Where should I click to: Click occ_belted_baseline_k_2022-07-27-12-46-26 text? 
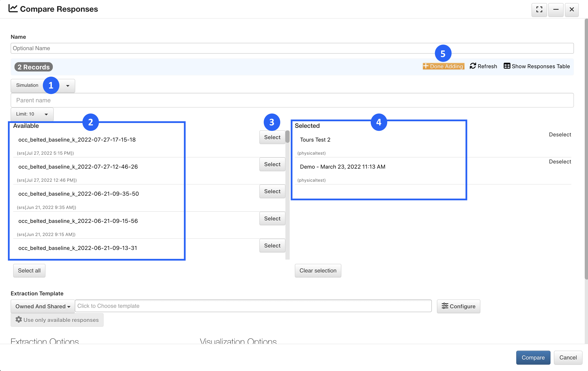click(x=78, y=167)
